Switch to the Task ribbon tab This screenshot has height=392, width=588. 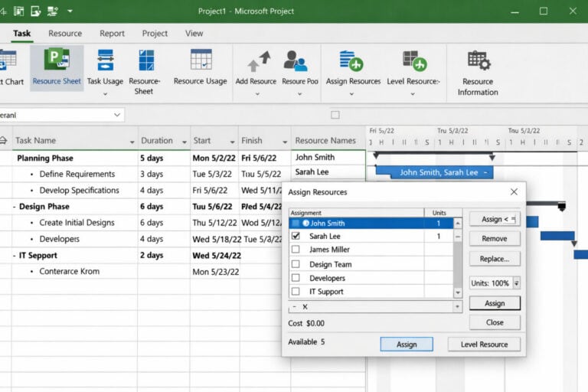click(21, 34)
